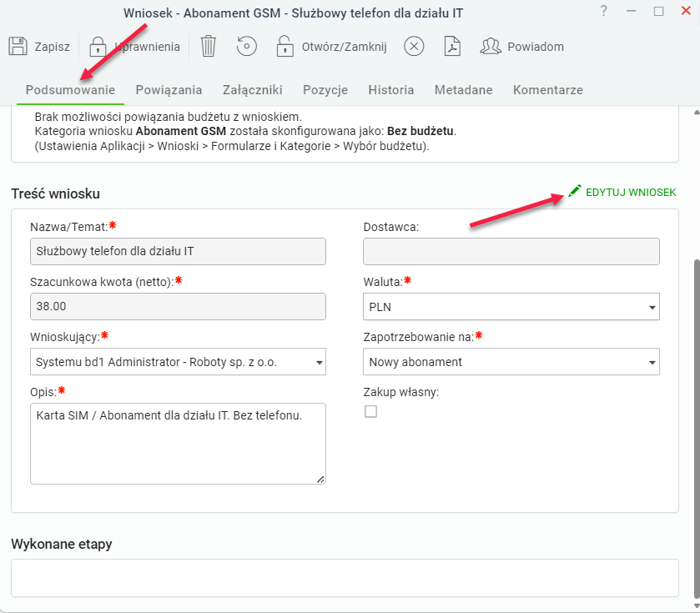Click the Powiadom people icon
This screenshot has height=613, width=700.
pyautogui.click(x=491, y=47)
